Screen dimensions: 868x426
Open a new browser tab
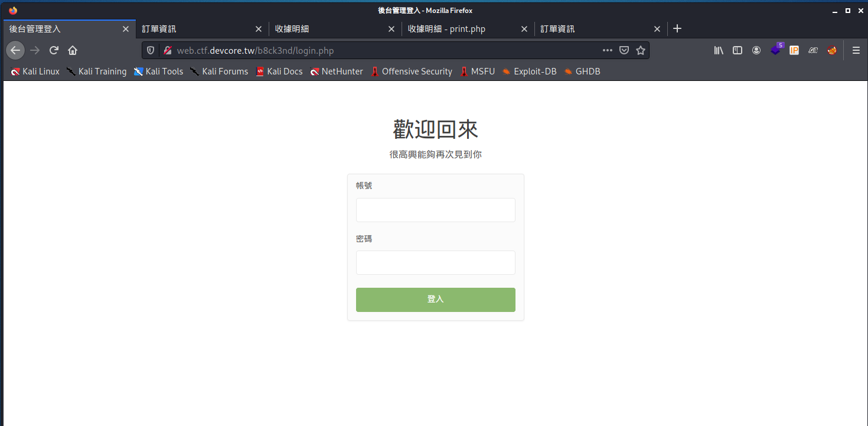coord(677,28)
